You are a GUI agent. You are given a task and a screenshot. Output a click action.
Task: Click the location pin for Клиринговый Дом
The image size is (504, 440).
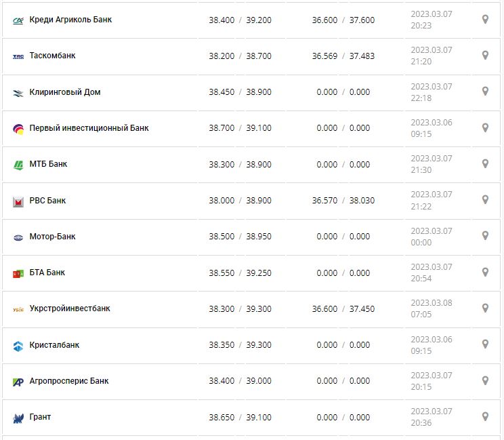point(485,92)
